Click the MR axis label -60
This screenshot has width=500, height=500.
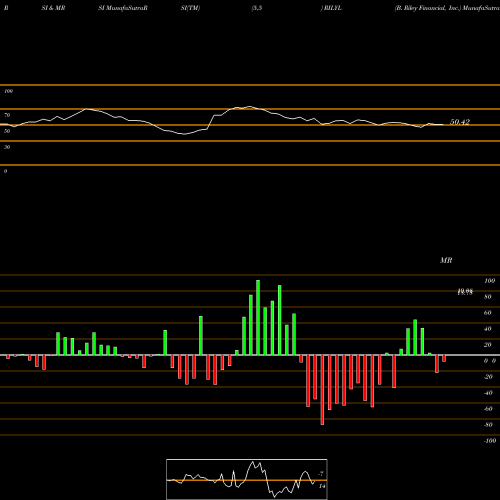(488, 409)
